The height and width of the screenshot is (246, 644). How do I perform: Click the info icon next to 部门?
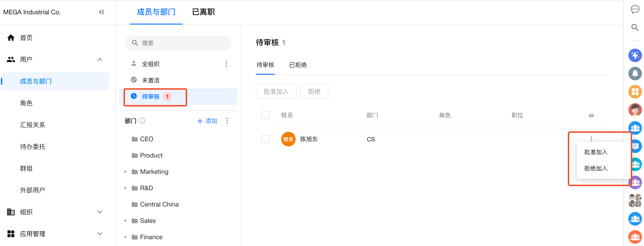pyautogui.click(x=142, y=121)
